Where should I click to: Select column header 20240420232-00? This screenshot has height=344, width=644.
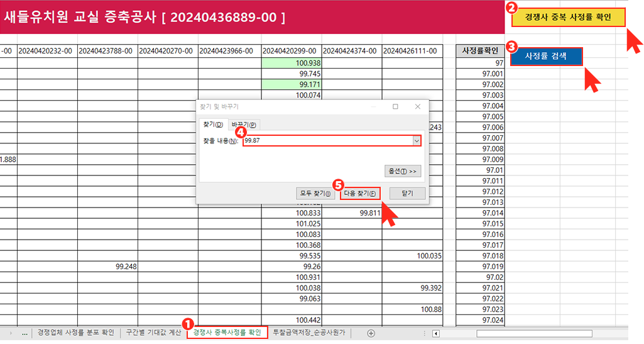(47, 51)
